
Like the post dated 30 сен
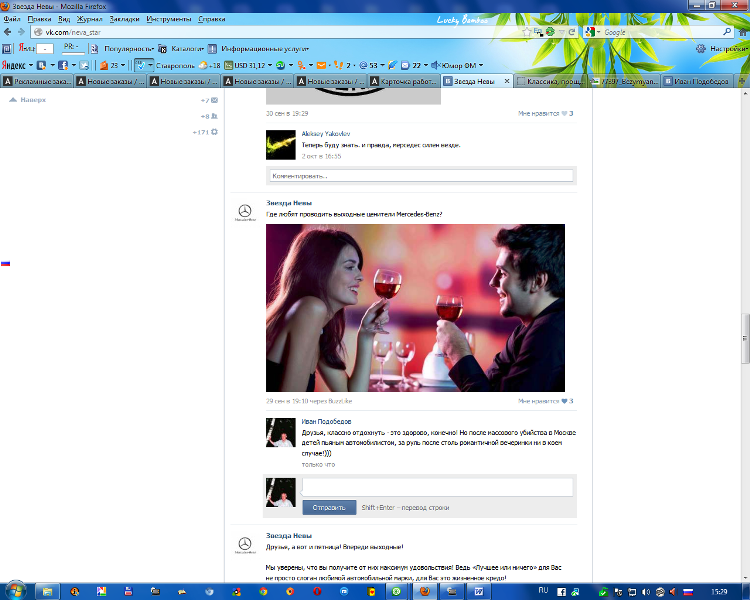pos(546,113)
